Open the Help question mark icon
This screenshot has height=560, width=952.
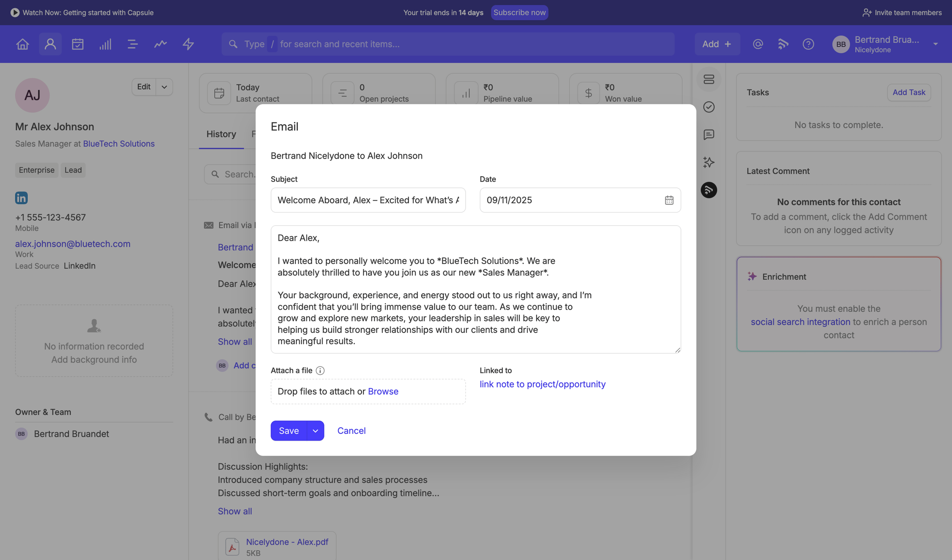coord(808,44)
